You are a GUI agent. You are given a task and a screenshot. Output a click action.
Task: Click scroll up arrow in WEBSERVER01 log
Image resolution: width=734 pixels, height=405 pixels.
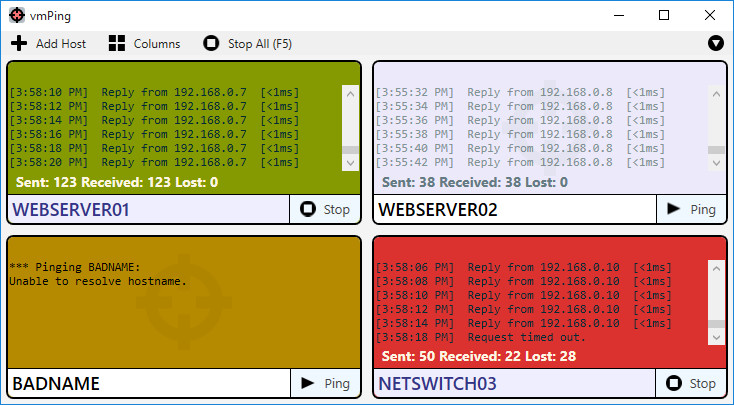click(350, 94)
